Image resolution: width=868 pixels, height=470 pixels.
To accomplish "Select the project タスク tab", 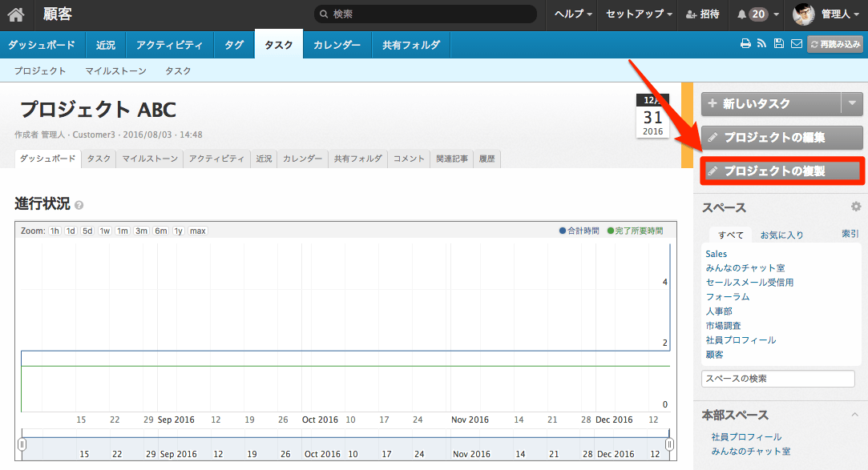I will click(99, 159).
